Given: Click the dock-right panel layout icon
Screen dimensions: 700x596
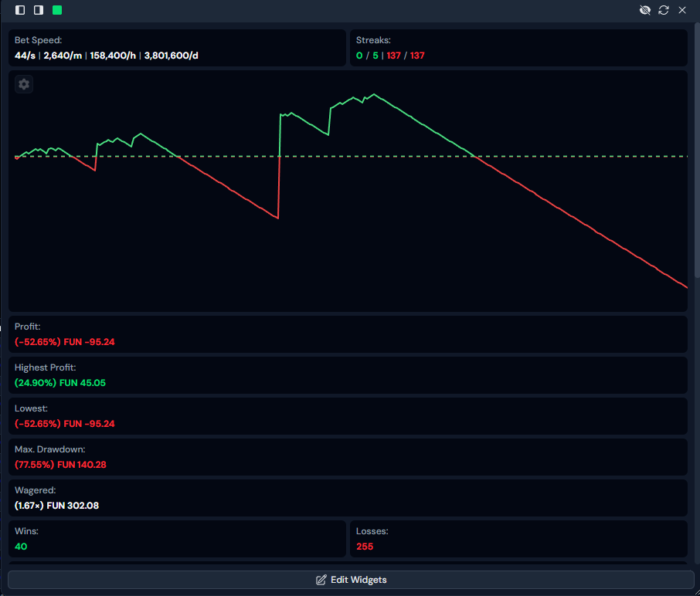Looking at the screenshot, I should tap(38, 10).
